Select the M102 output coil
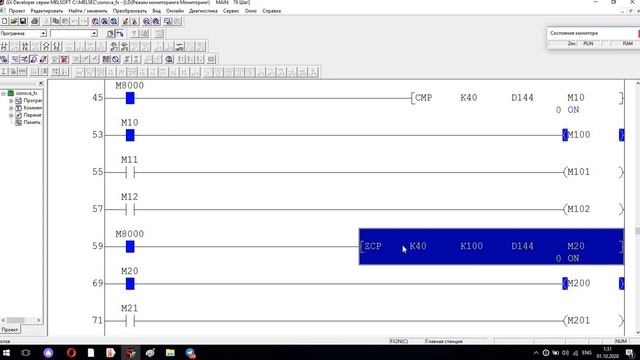This screenshot has width=640, height=360. pos(578,209)
